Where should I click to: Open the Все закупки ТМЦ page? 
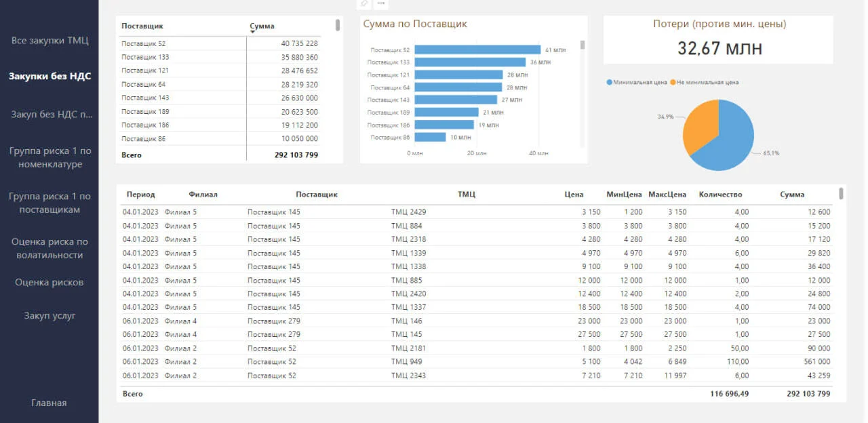point(50,41)
